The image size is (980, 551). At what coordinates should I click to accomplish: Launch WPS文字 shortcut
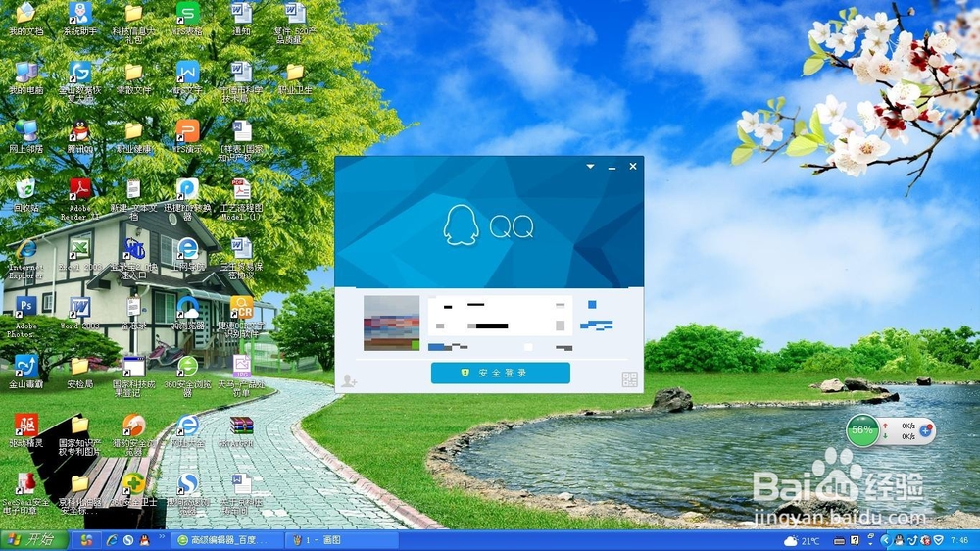coord(187,78)
